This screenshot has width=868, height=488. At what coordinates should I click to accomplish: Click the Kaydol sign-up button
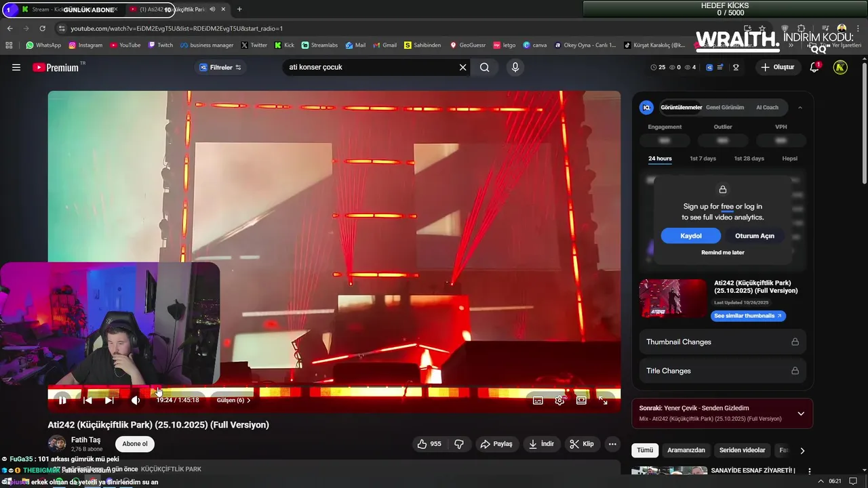tap(691, 236)
